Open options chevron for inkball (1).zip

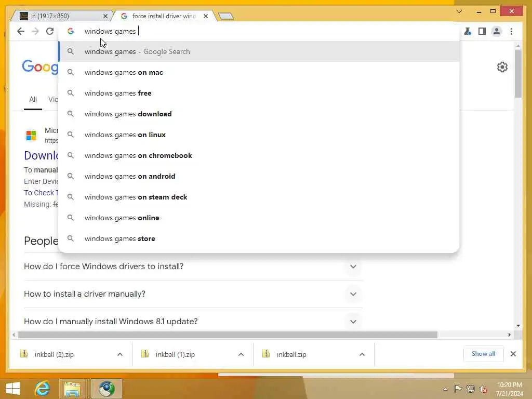pos(241,354)
